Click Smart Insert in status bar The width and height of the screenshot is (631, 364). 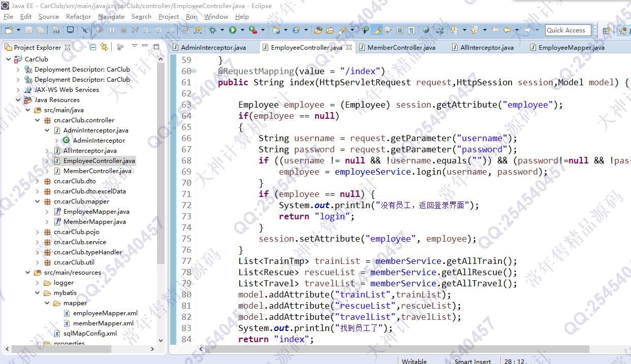point(472,361)
